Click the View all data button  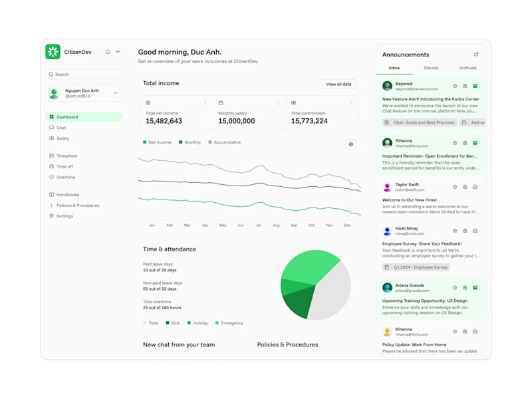[338, 84]
